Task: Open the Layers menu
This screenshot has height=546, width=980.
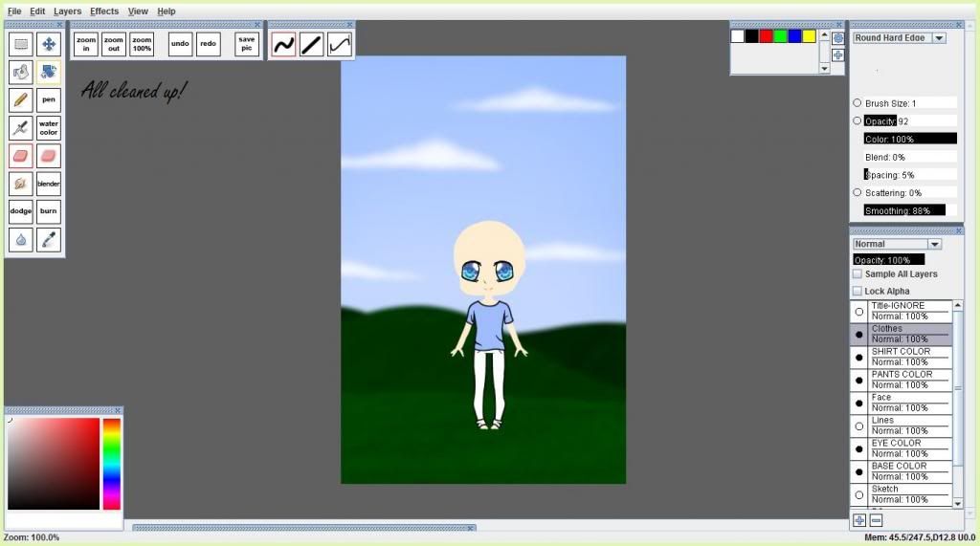Action: [x=67, y=11]
